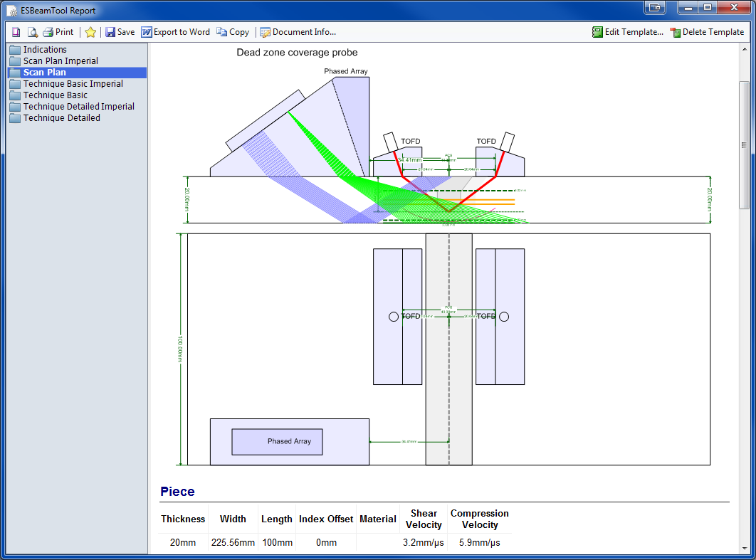Click the Technique Detailed Imperial folder icon
Screen dimensions: 756x560
15,107
